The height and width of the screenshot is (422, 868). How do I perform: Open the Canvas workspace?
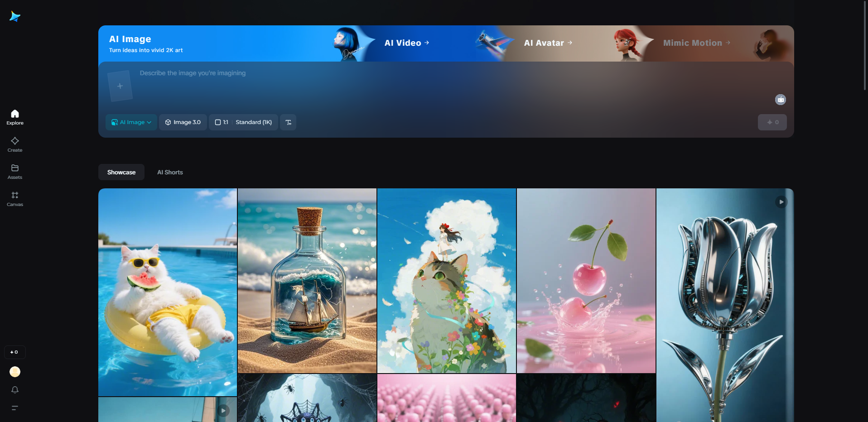[x=15, y=198]
